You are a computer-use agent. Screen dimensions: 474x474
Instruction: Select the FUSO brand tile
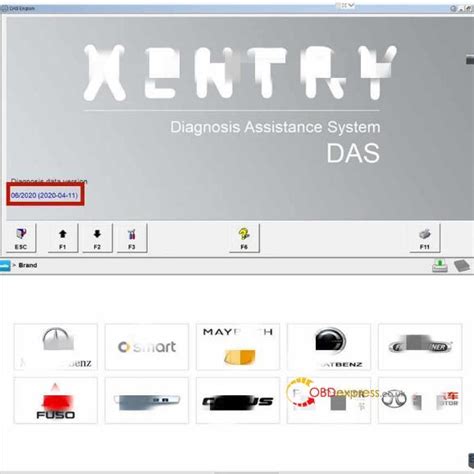pos(56,400)
